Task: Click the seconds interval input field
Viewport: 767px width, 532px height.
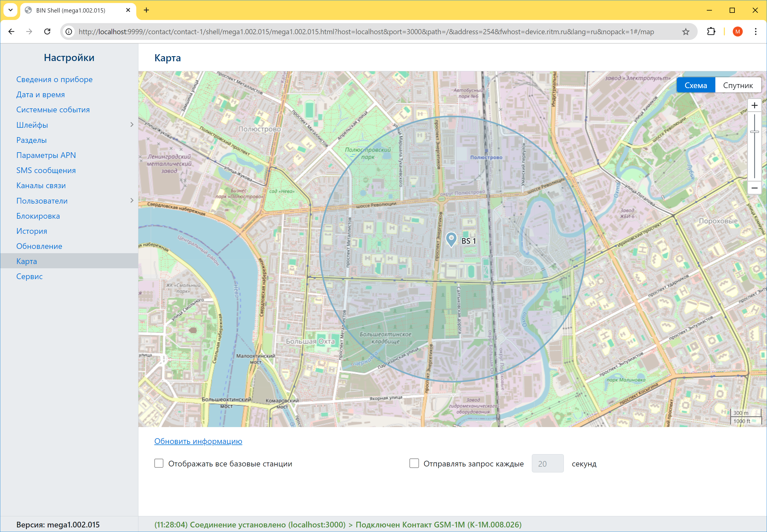Action: 547,463
